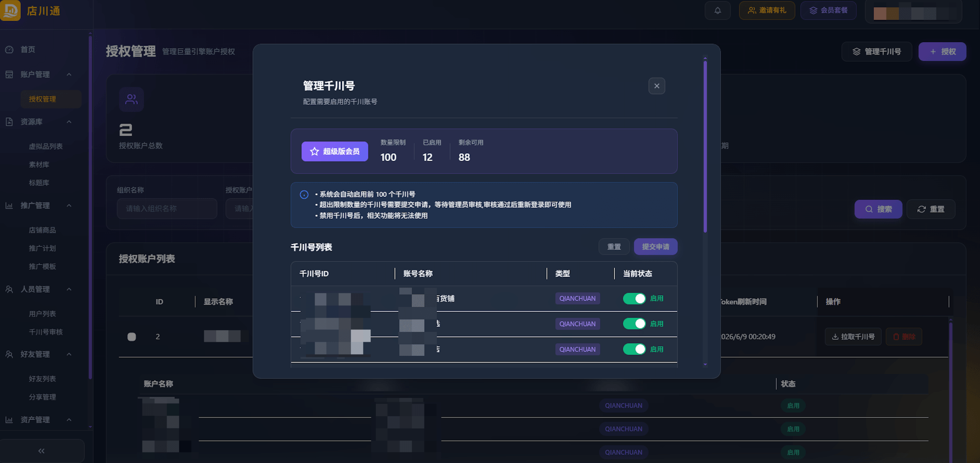This screenshot has width=980, height=463.
Task: Click the 账号名称 column header
Action: point(418,274)
